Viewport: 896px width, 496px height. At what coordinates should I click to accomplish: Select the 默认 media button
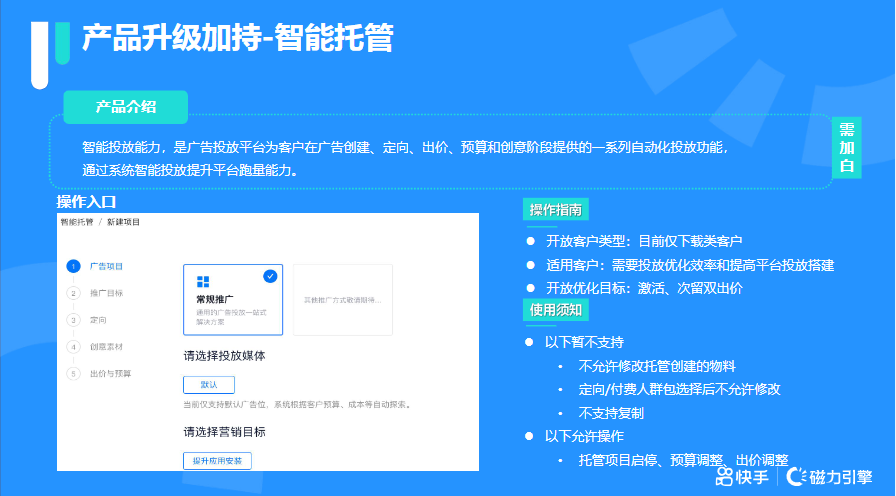pos(209,385)
